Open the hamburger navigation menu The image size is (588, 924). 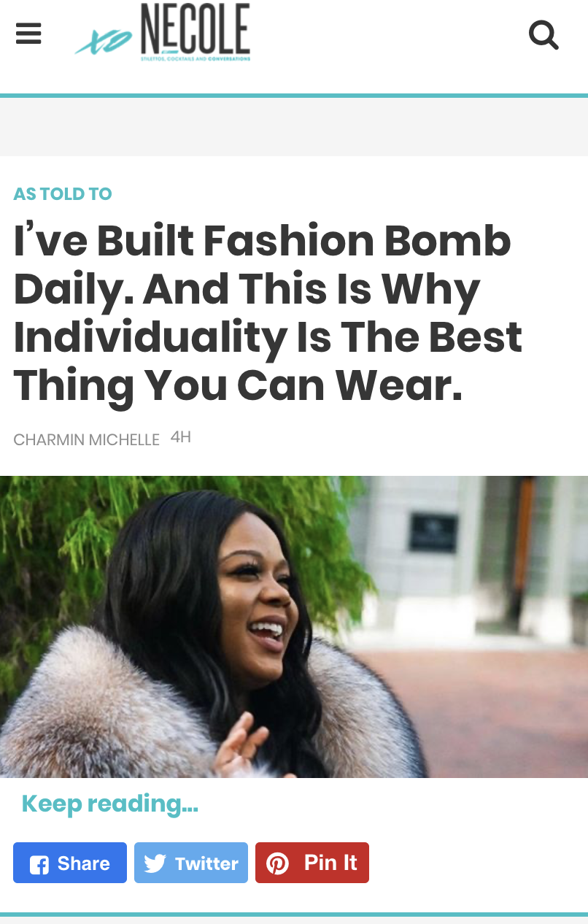point(28,34)
